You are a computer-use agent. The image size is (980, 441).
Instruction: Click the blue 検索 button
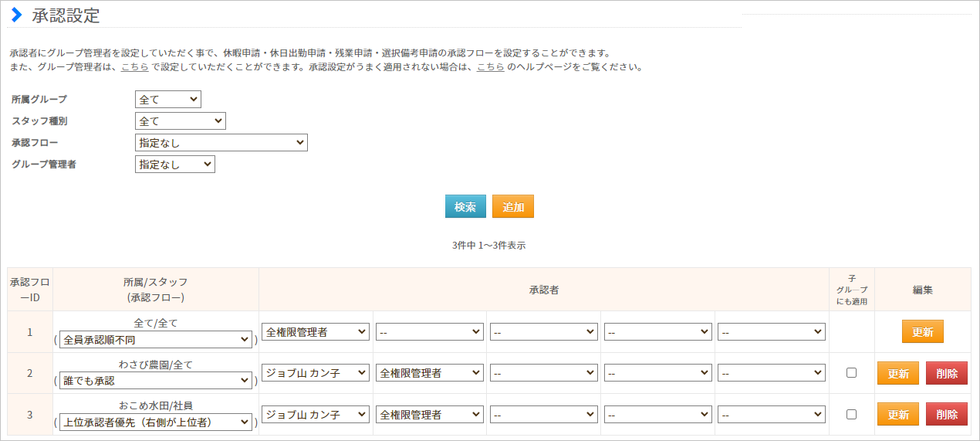click(465, 207)
